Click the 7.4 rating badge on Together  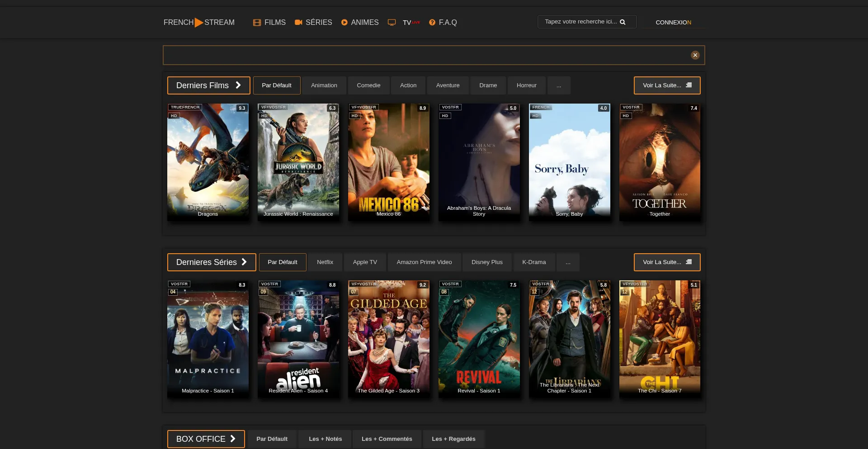694,108
